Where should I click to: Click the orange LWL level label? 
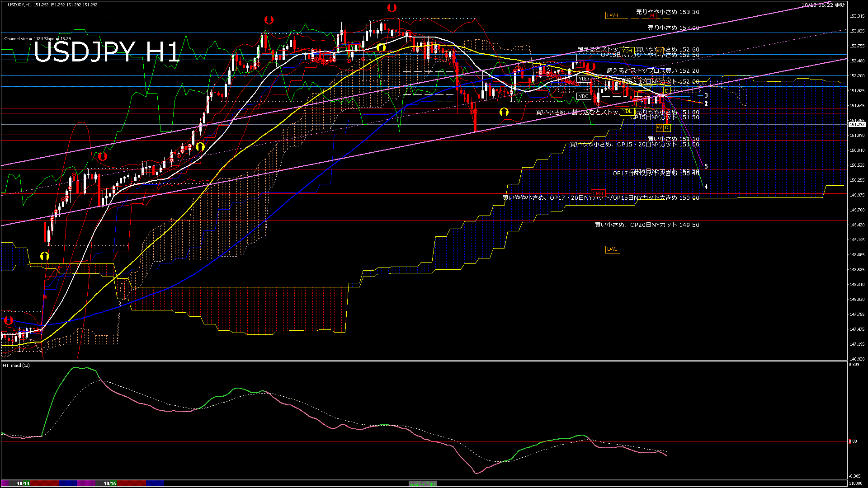point(612,249)
